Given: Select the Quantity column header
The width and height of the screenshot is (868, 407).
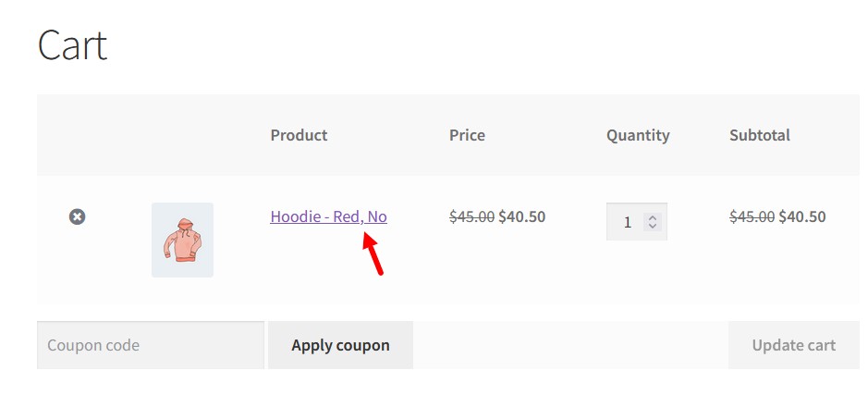Looking at the screenshot, I should coord(638,135).
